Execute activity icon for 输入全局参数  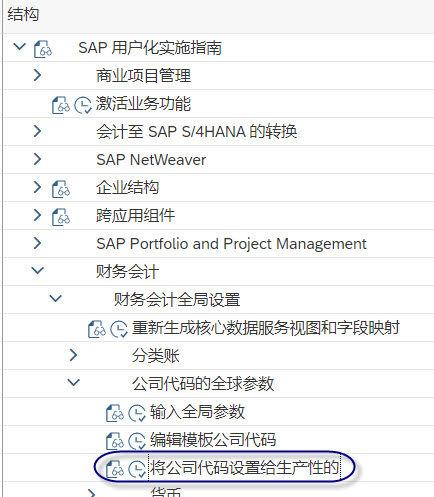[x=137, y=413]
